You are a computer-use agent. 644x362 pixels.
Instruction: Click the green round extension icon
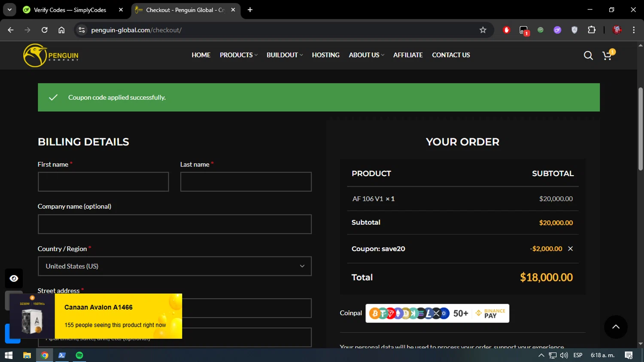point(541,30)
